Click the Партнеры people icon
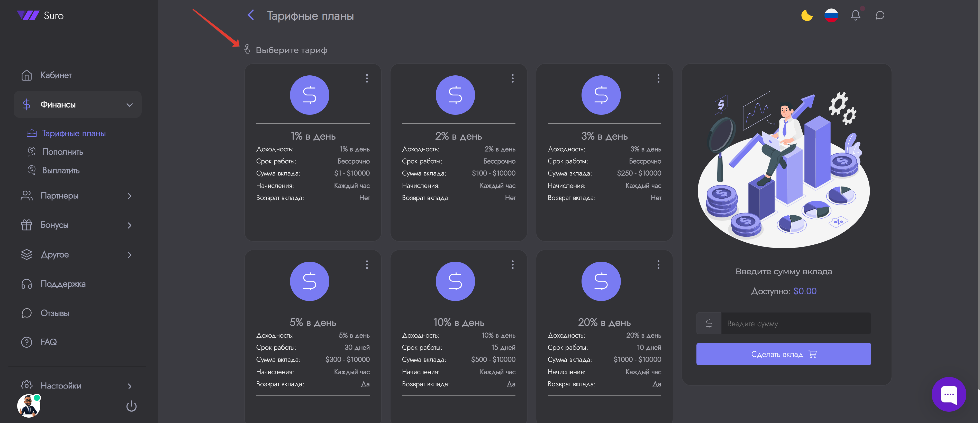 pyautogui.click(x=26, y=196)
